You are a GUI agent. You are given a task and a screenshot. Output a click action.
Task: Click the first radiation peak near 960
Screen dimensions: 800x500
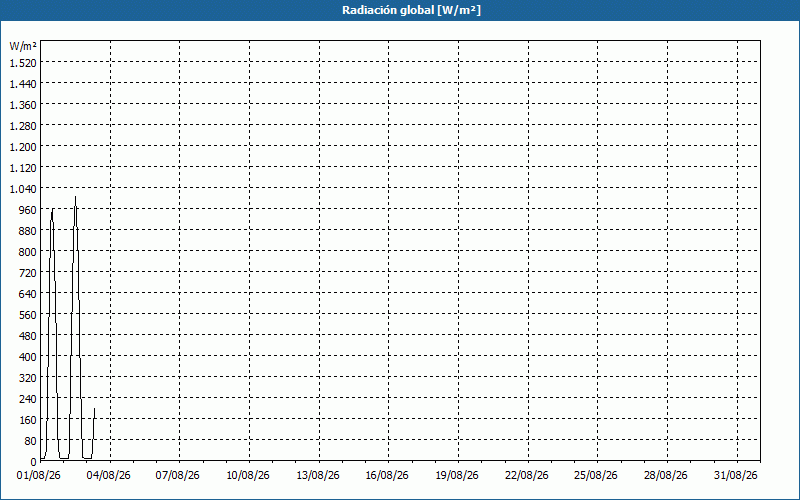point(53,209)
